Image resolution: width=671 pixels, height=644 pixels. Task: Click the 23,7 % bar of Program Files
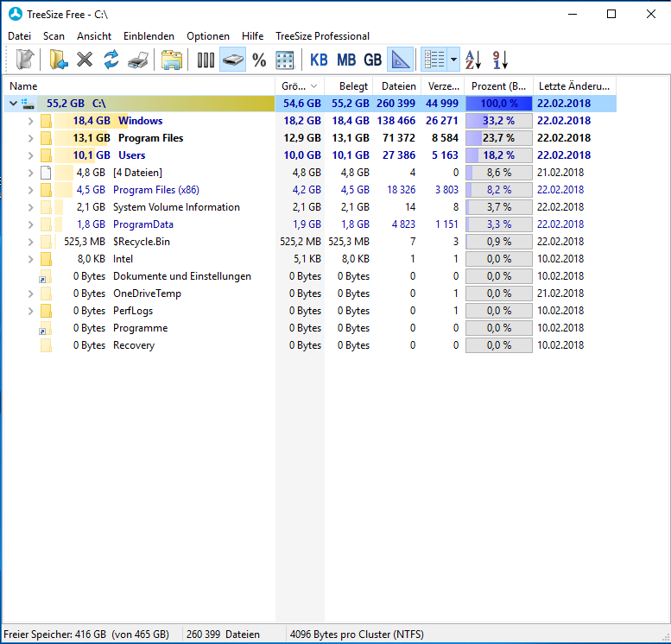499,138
